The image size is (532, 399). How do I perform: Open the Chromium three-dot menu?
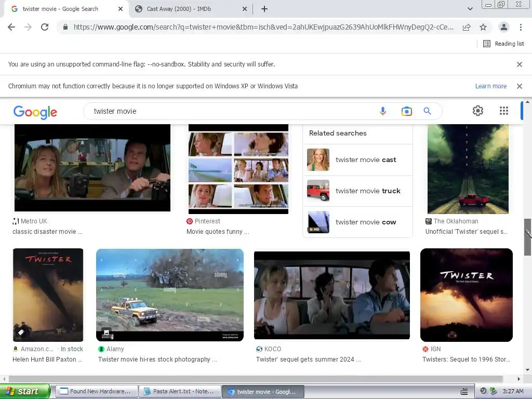coord(521,27)
